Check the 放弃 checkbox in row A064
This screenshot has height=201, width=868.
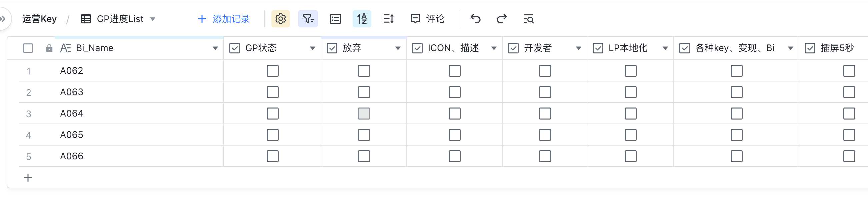click(x=364, y=114)
